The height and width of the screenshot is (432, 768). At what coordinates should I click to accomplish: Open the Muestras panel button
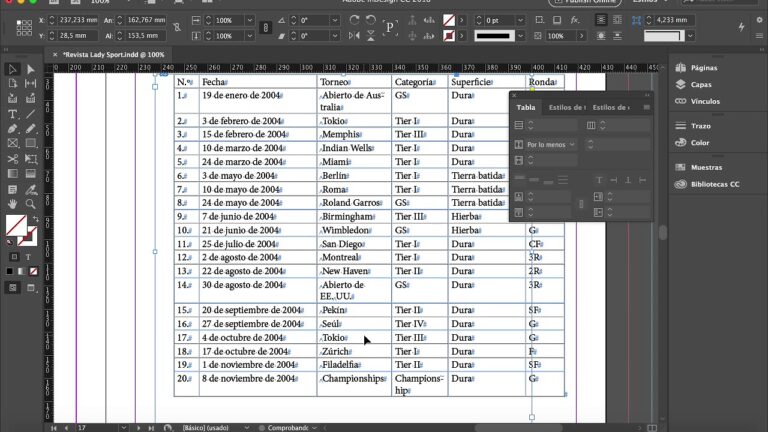(x=706, y=167)
